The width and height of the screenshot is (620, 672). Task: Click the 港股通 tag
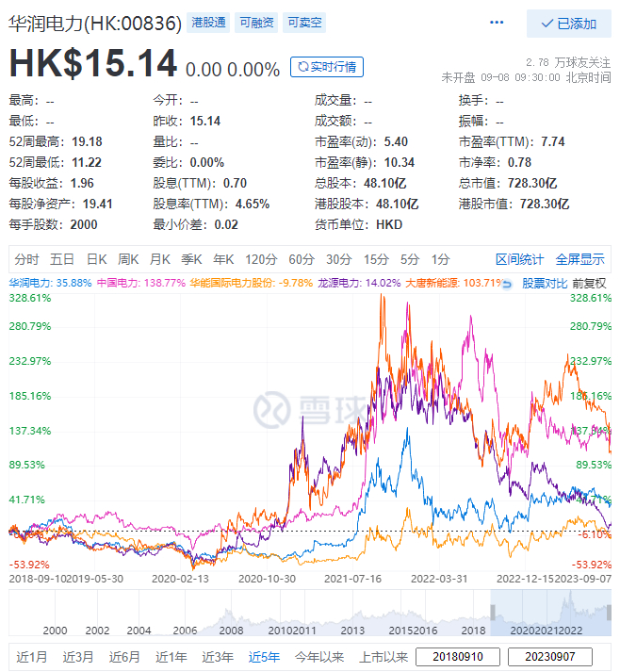coord(208,23)
